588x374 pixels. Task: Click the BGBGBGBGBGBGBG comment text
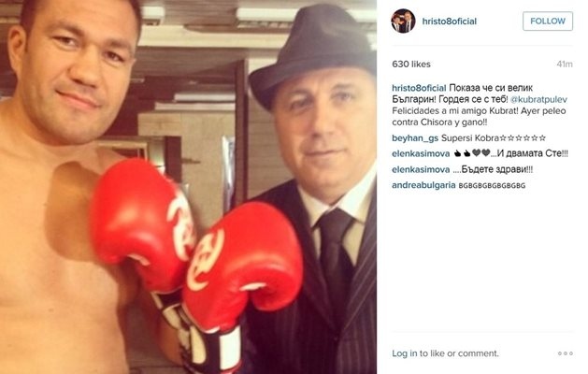click(492, 185)
